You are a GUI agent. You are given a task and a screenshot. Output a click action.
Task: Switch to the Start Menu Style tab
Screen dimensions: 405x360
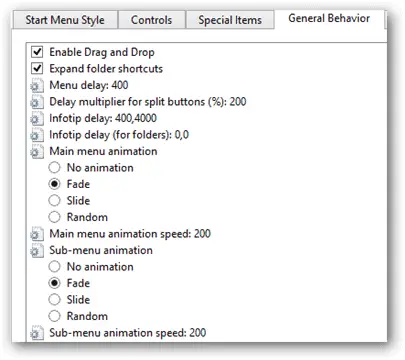(65, 20)
